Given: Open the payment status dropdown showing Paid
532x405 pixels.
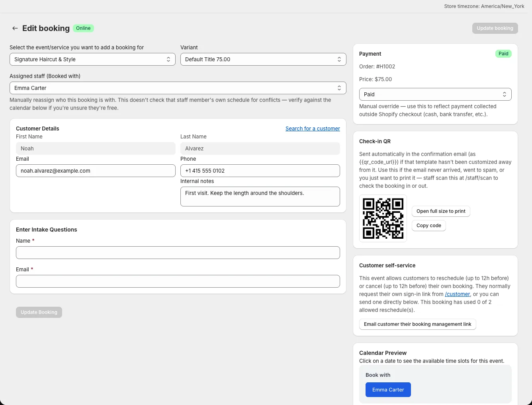Looking at the screenshot, I should click(435, 94).
